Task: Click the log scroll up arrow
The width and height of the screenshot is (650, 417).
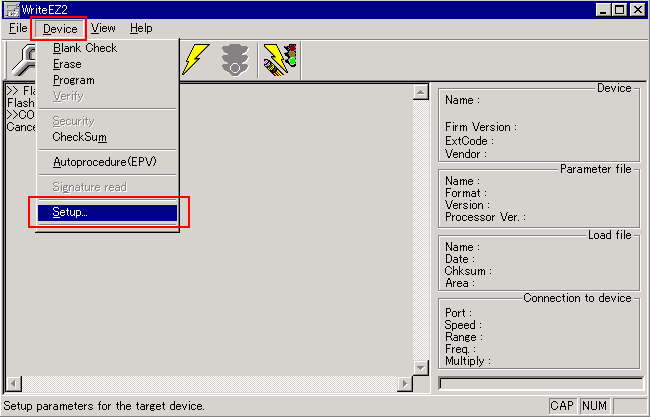Action: (421, 92)
